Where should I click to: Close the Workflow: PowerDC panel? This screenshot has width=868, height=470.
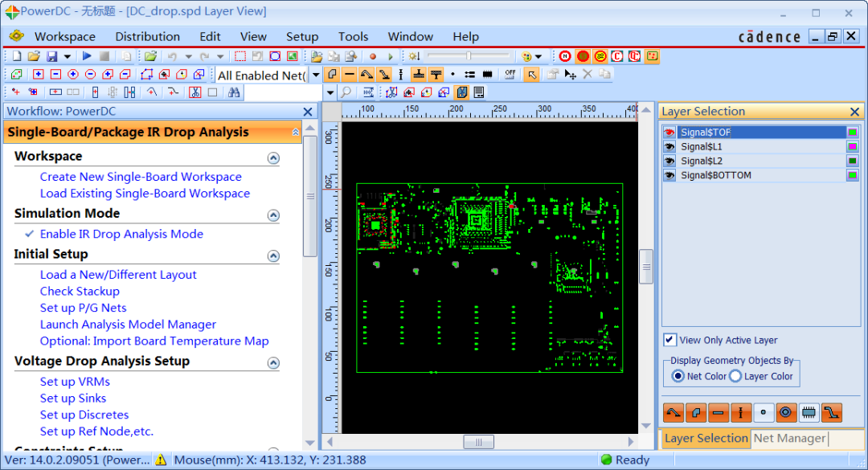tap(308, 112)
